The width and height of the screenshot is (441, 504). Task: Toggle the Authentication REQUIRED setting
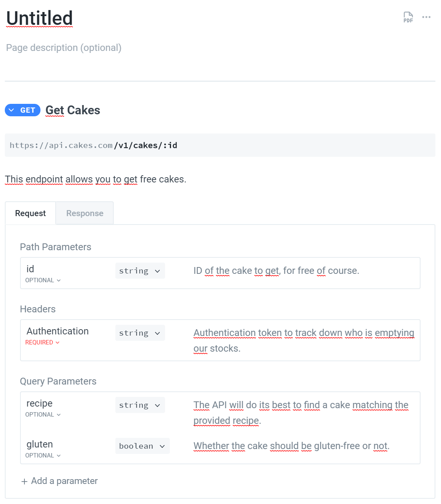click(42, 342)
